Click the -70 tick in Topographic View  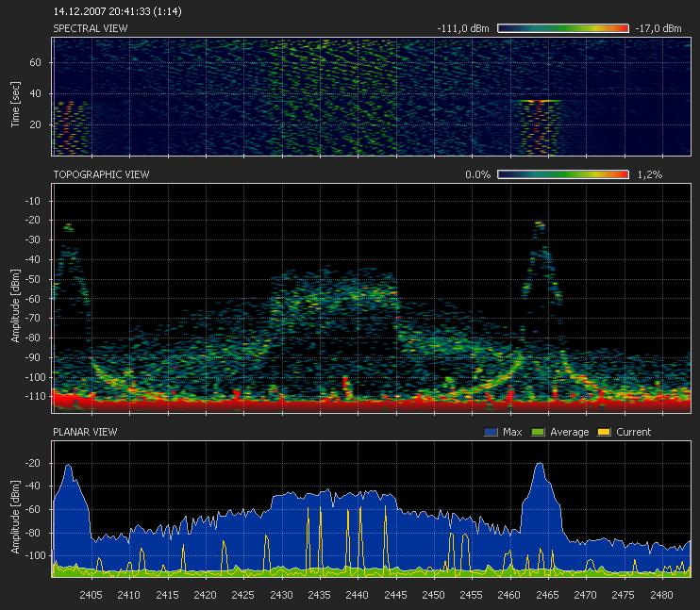pos(32,318)
